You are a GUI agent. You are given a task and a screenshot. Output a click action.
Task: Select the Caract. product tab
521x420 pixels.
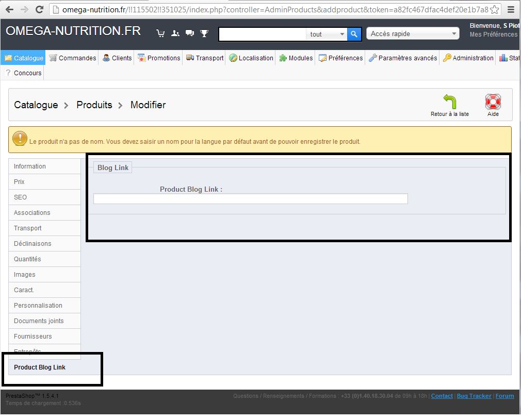coord(44,290)
